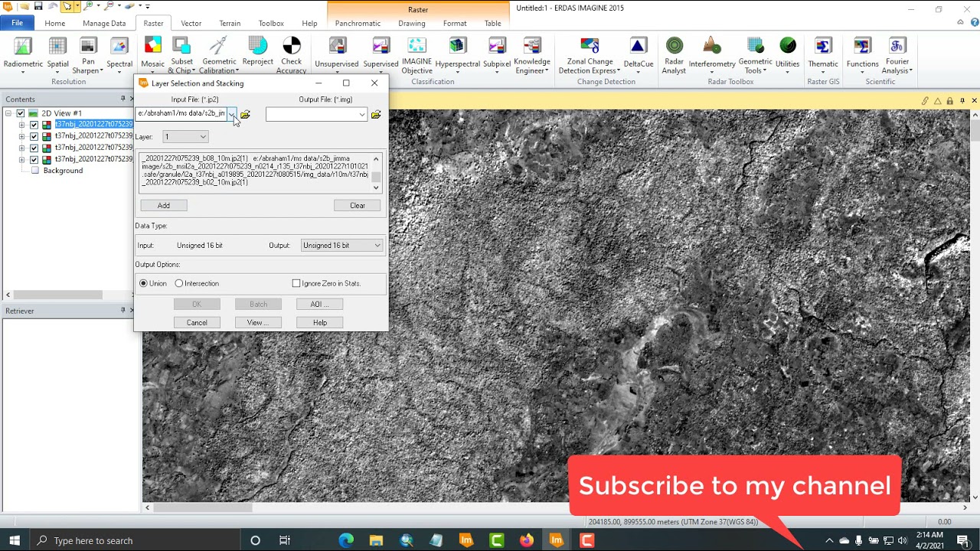The height and width of the screenshot is (551, 980).
Task: Click the file list scrollbar in dialog
Action: click(376, 172)
